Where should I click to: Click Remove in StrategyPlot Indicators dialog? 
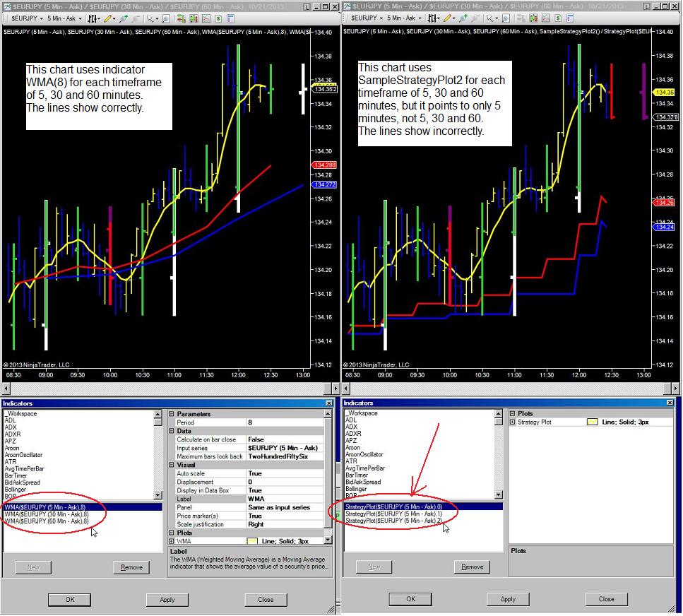click(473, 567)
